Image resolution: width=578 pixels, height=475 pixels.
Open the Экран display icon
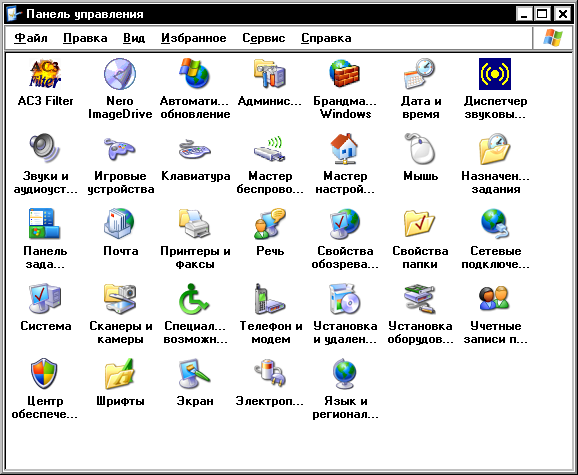195,374
